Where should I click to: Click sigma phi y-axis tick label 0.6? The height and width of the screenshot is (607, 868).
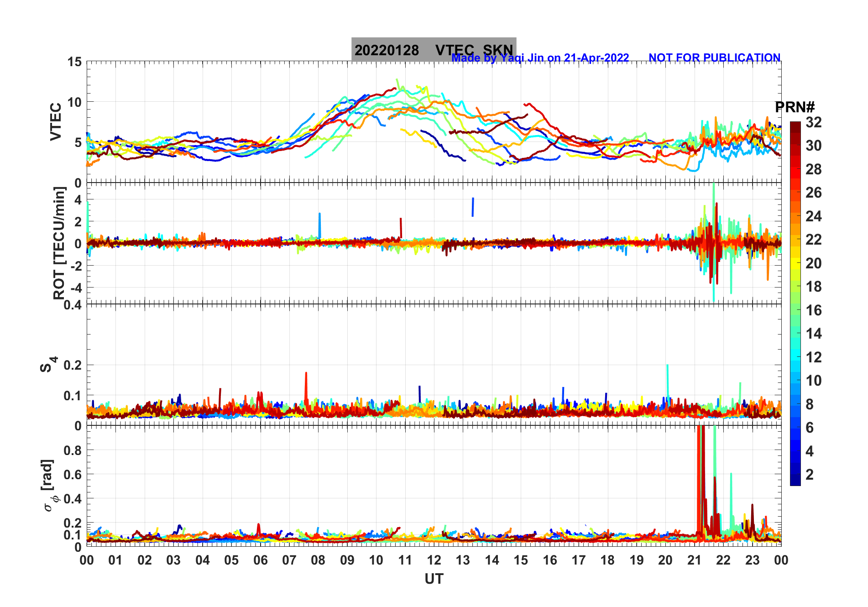pos(73,474)
